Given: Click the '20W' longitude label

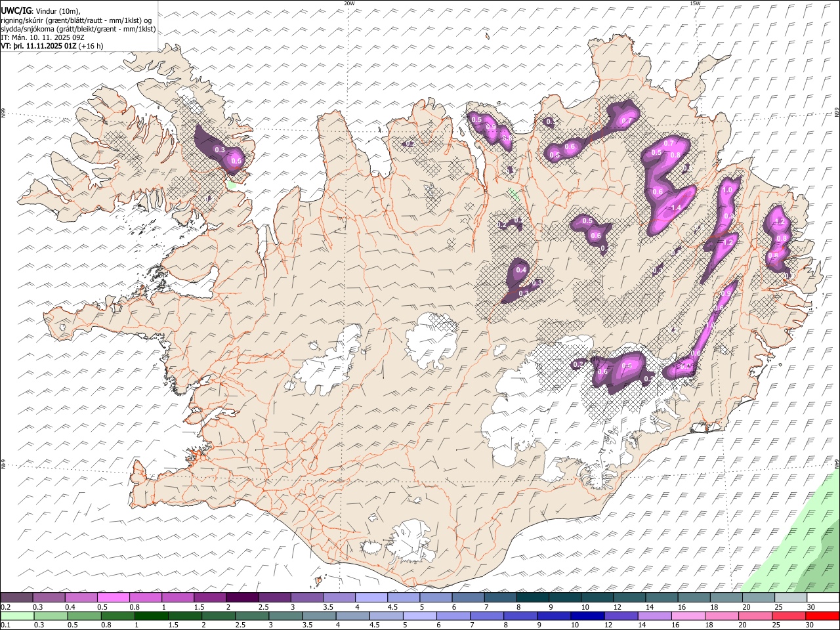Looking at the screenshot, I should pos(349,3).
